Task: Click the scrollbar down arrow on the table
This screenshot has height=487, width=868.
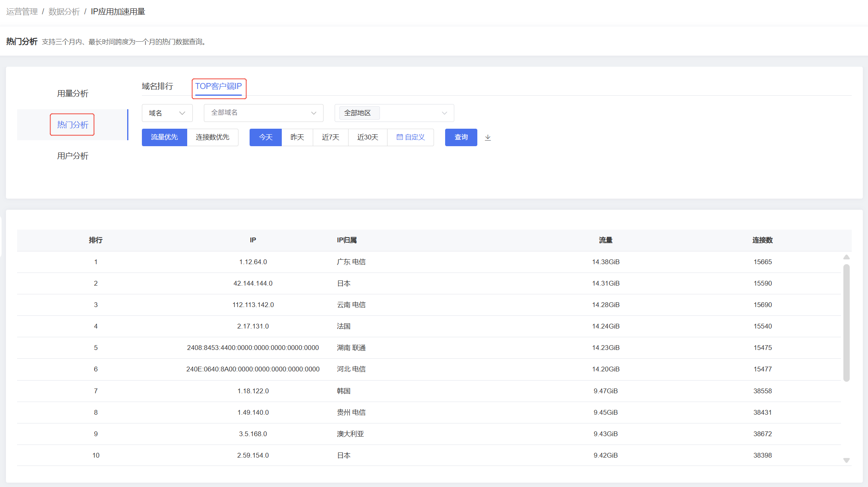Action: (x=846, y=461)
